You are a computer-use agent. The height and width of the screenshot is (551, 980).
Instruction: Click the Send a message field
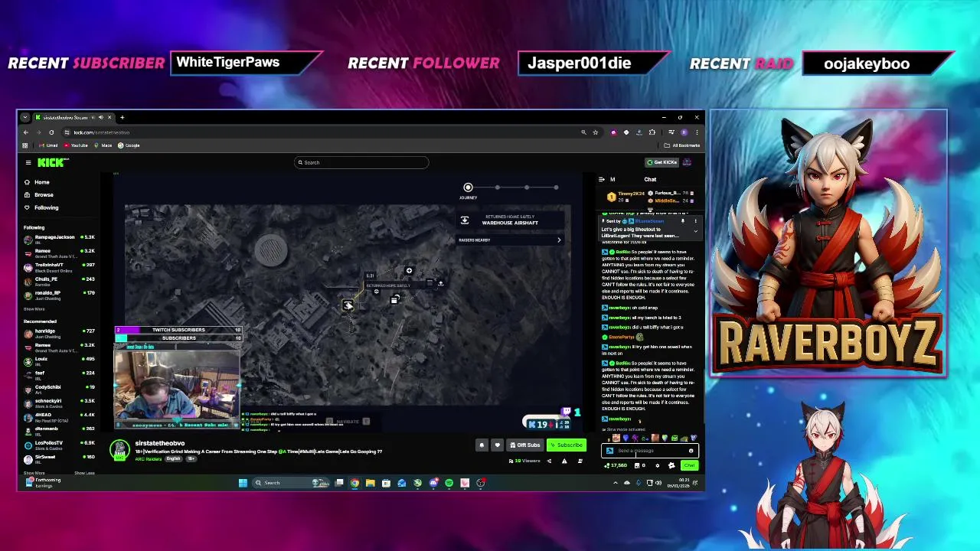(649, 451)
